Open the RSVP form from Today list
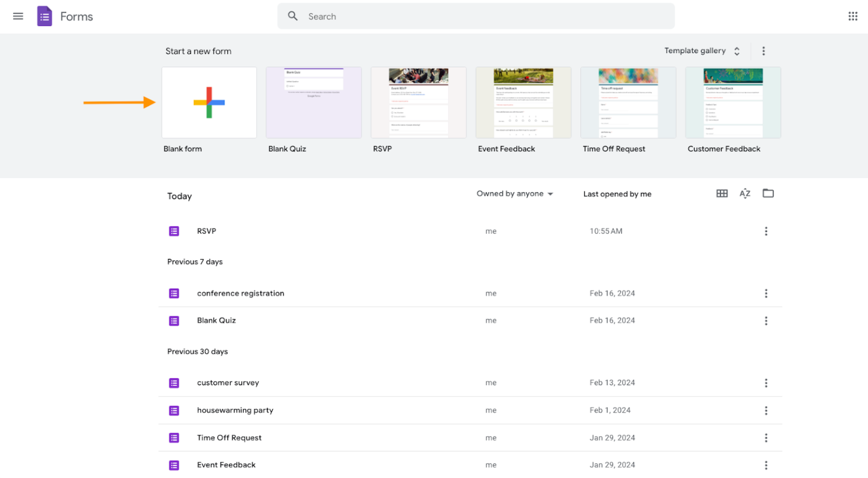This screenshot has width=868, height=478. [x=205, y=231]
